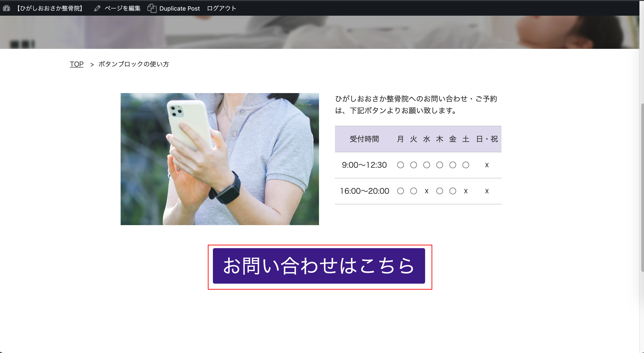Click the Duplicate Post pages icon
Viewport: 644px width, 353px height.
[152, 8]
